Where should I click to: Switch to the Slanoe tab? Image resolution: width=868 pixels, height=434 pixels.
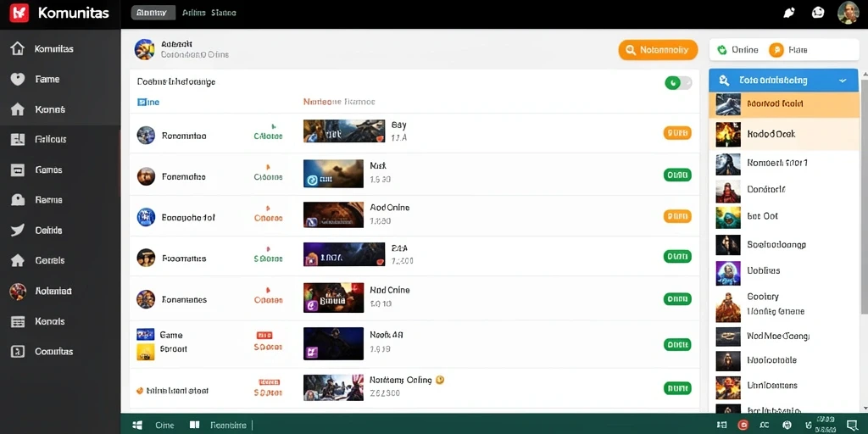point(224,13)
